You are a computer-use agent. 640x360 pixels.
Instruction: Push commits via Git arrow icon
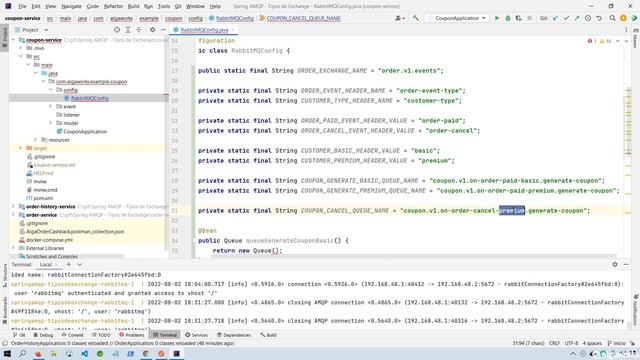[577, 18]
